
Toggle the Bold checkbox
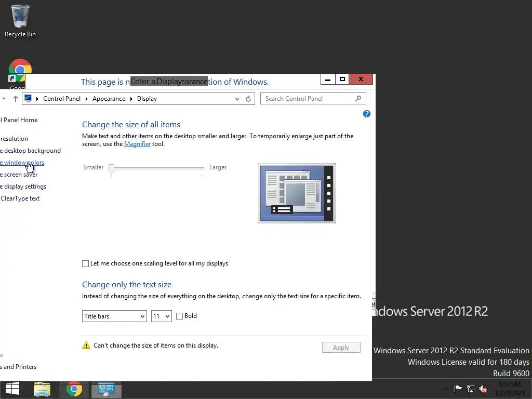179,316
